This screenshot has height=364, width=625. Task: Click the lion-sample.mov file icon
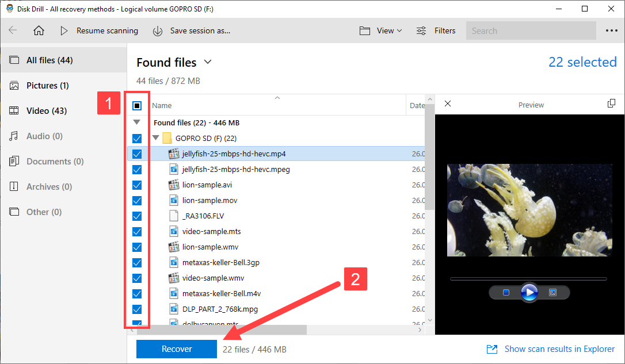pos(173,200)
